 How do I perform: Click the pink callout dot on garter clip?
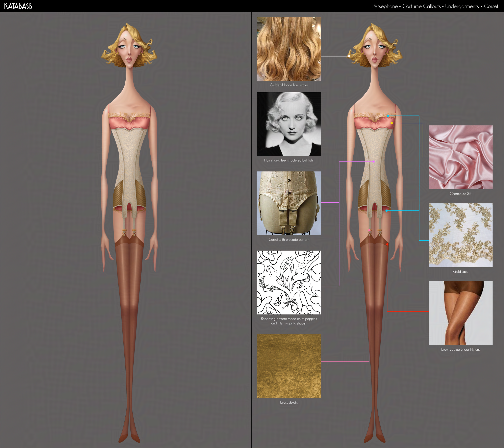click(x=369, y=230)
